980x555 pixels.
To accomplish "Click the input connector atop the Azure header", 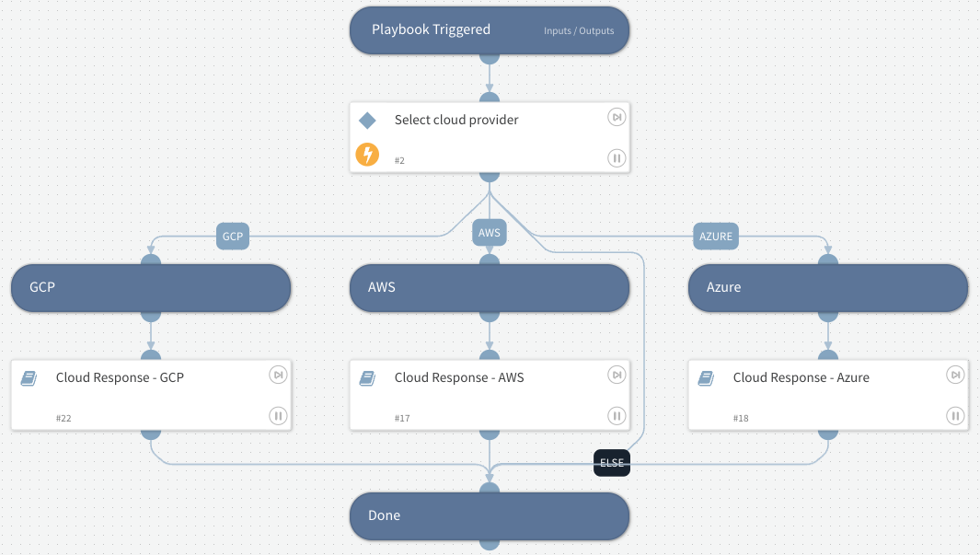I will [828, 260].
